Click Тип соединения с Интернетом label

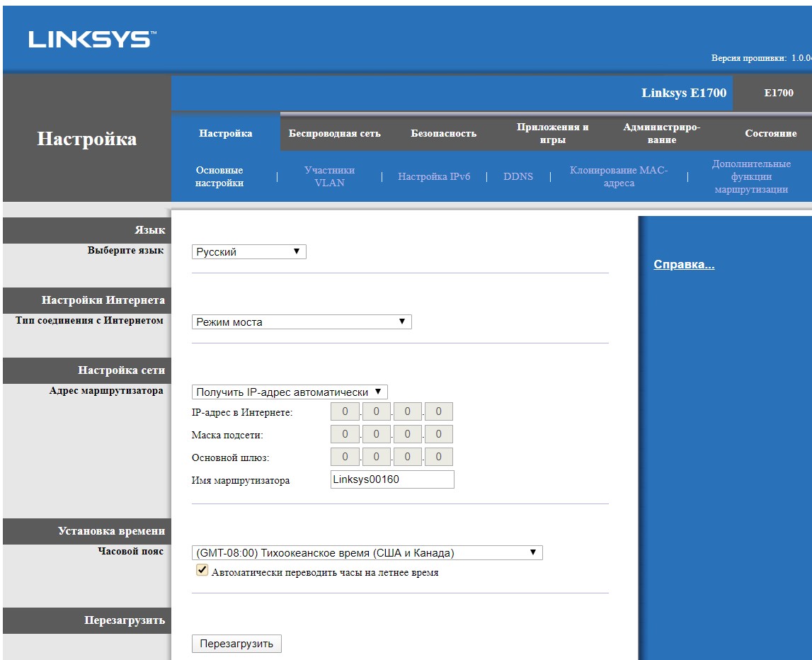click(x=89, y=320)
